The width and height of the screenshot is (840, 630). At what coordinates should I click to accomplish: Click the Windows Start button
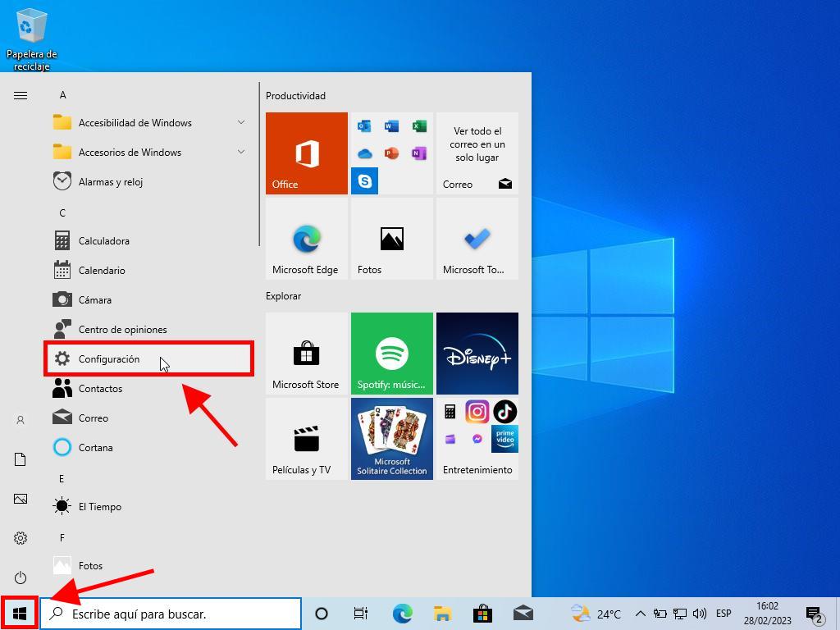point(20,614)
